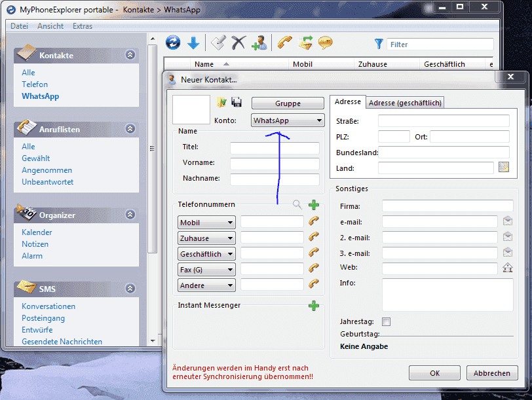Open the Zuhause phone type dropdown
Image resolution: width=532 pixels, height=400 pixels.
[206, 238]
